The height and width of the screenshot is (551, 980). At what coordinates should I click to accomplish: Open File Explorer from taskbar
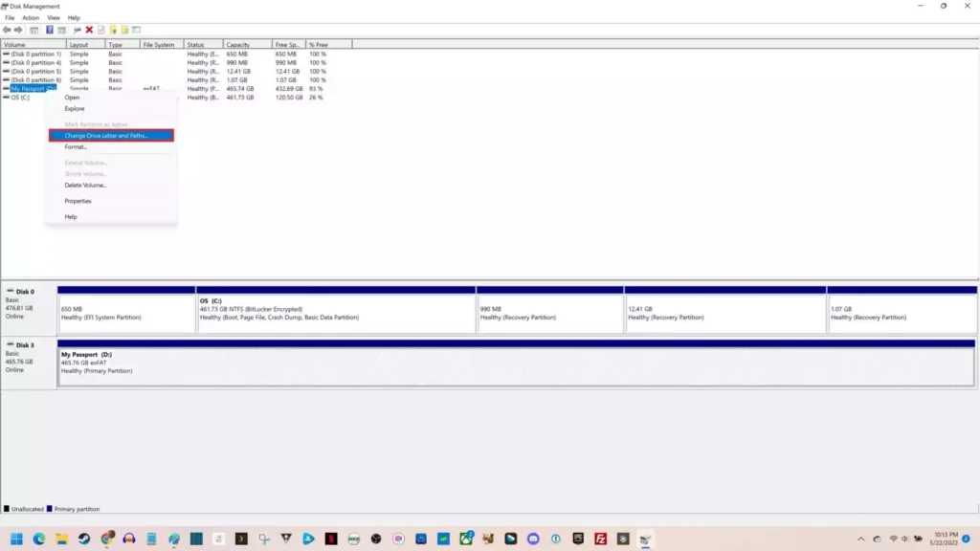(61, 539)
